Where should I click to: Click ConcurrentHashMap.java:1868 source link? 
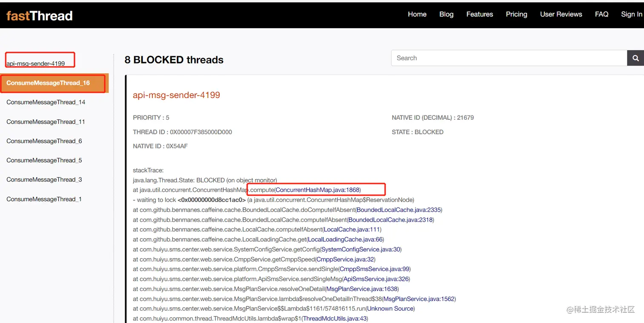tap(318, 190)
